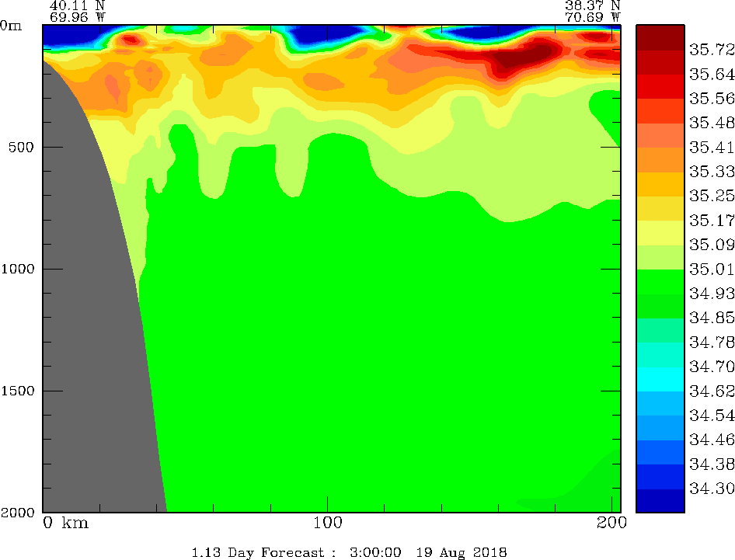The image size is (735, 560).
Task: Click the 69.96 W longitude label
Action: click(77, 17)
